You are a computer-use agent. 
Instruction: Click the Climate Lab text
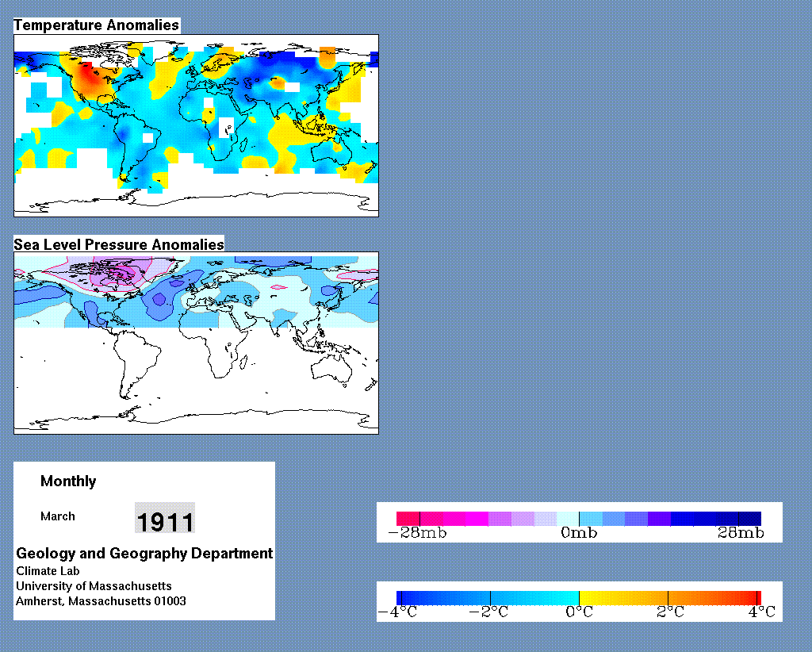48,571
